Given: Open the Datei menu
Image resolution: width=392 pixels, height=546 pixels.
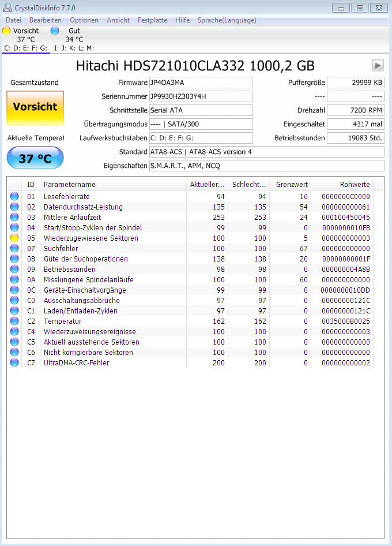Looking at the screenshot, I should pyautogui.click(x=14, y=20).
